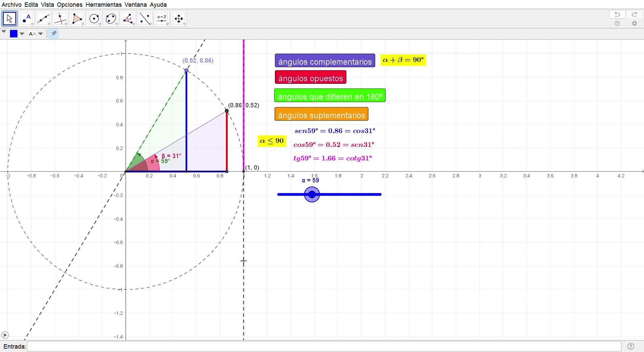Click the α slider handle
Screen dimensions: 644x352
312,195
